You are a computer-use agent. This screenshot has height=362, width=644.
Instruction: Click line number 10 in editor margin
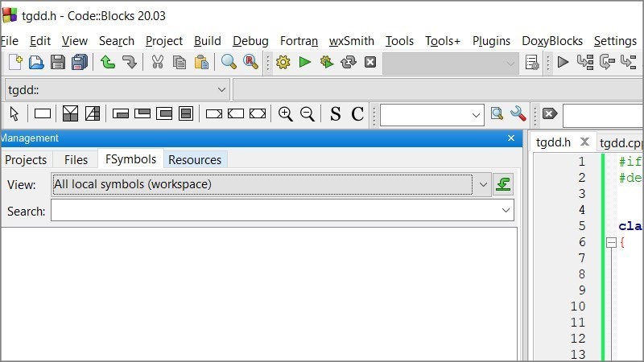[x=577, y=306]
